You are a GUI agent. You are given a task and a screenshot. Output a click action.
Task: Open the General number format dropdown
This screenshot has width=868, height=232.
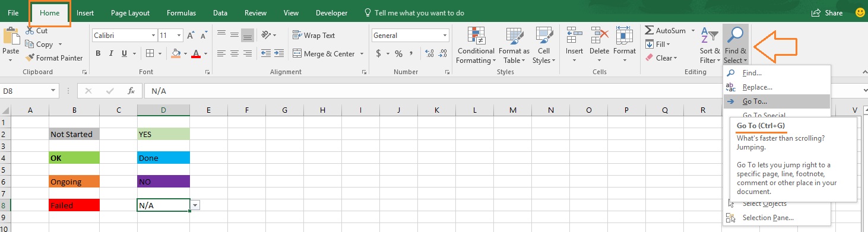445,36
